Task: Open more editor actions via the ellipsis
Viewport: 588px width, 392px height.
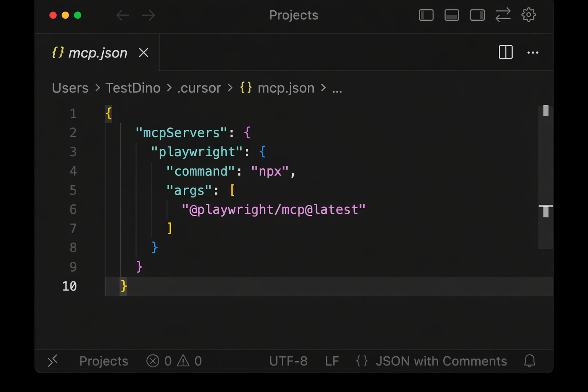Action: point(533,52)
